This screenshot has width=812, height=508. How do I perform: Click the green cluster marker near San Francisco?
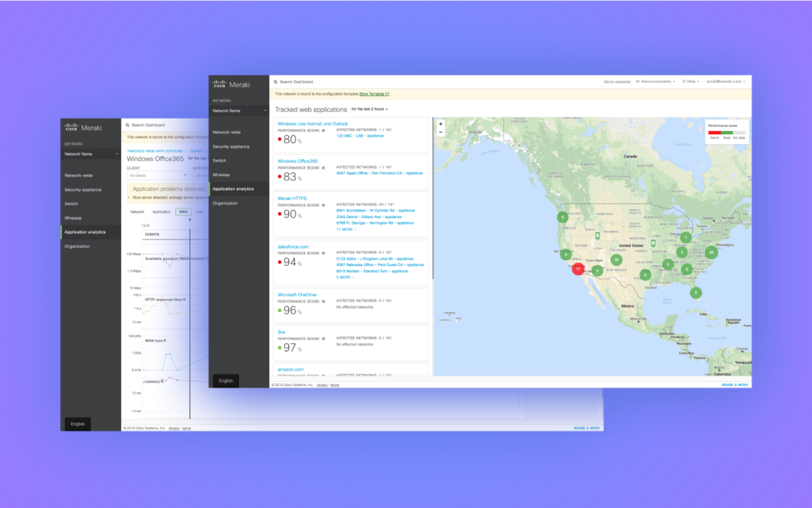[565, 254]
